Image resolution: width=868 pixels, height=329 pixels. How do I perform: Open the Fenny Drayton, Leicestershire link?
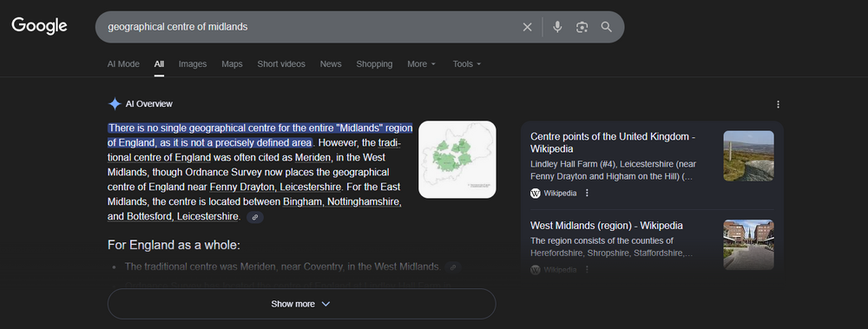[276, 187]
